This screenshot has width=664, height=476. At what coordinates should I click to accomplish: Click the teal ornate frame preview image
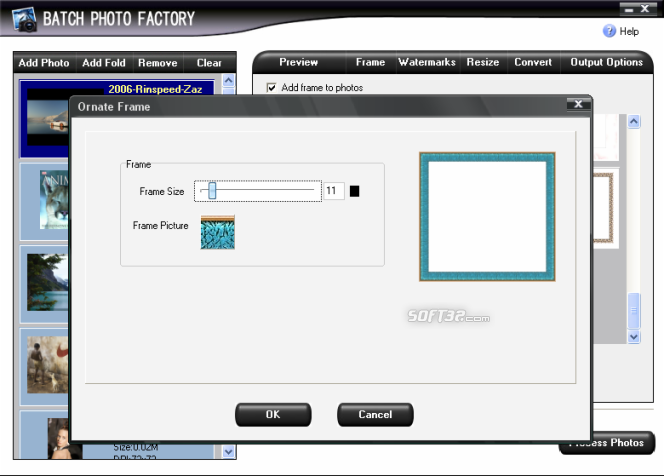(x=487, y=217)
